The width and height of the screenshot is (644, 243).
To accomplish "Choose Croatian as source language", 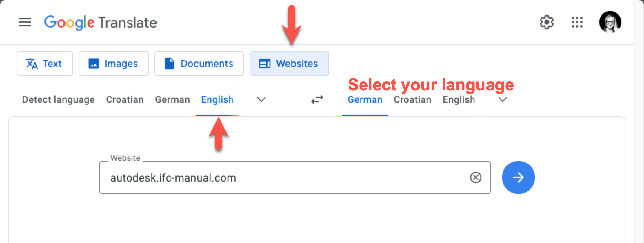I will pyautogui.click(x=125, y=99).
